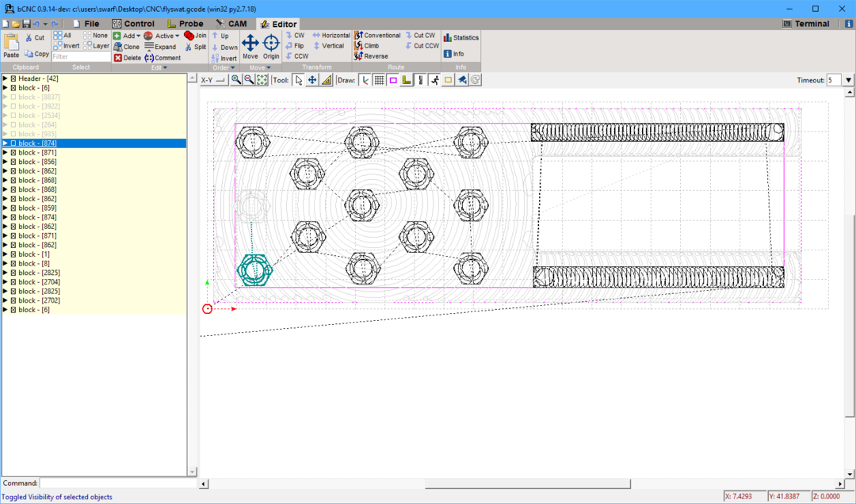The image size is (856, 504).
Task: Switch to the CAM tab
Action: click(x=231, y=24)
